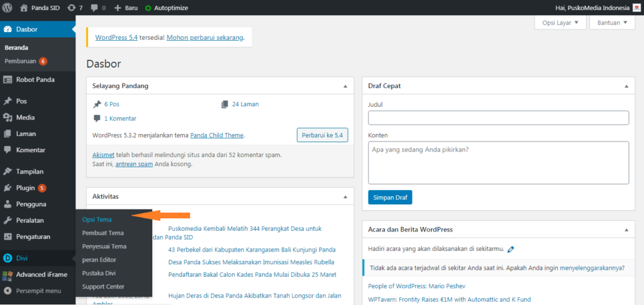Screen dimensions: 644x305
Task: Click the pushpin icon beside 6 Pos
Action: pyautogui.click(x=97, y=104)
